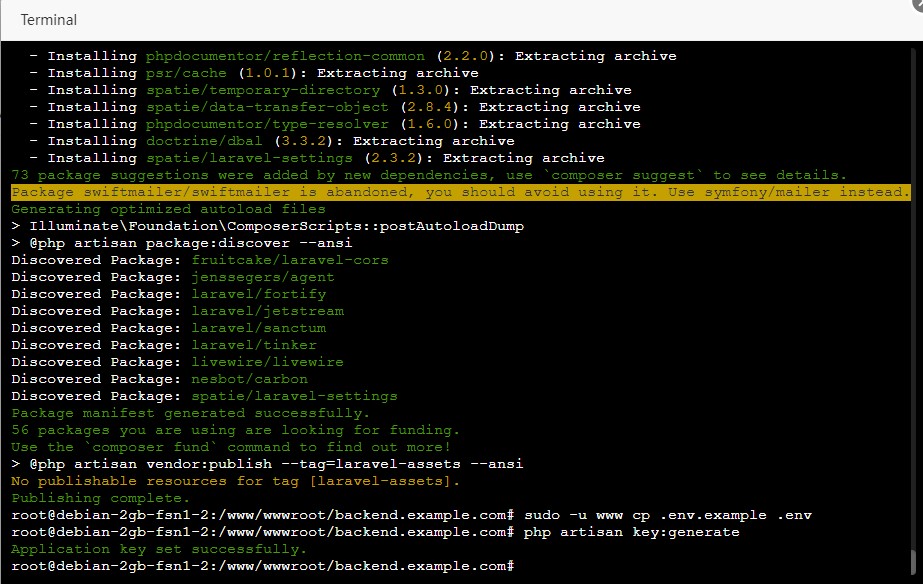Click '56 packages you are using' funding line
Viewport: 923px width, 584px height.
coord(235,430)
